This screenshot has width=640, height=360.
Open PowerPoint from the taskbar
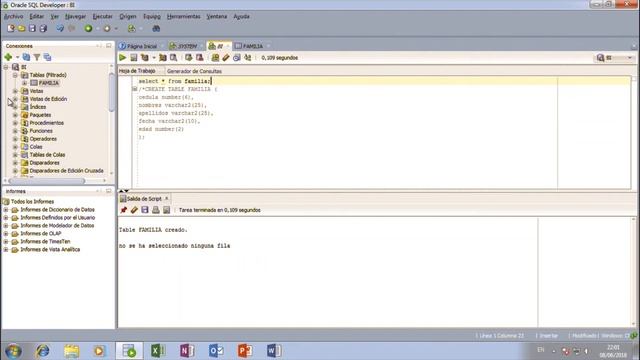245,351
